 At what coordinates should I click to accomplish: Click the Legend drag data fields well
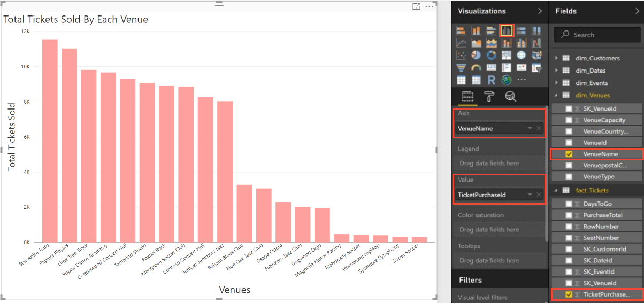click(499, 163)
